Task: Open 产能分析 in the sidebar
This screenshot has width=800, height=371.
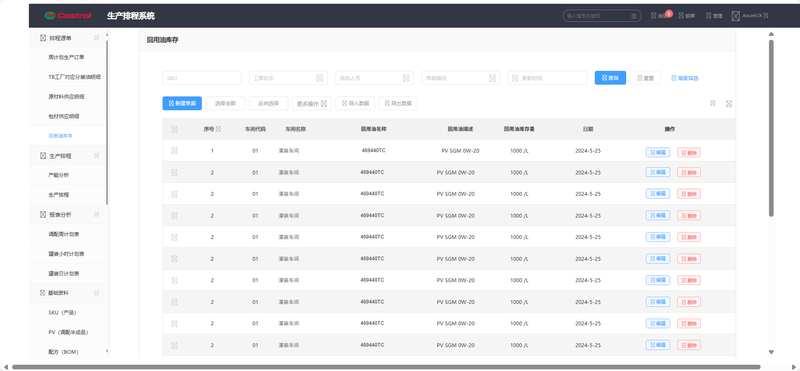Action: pyautogui.click(x=59, y=175)
